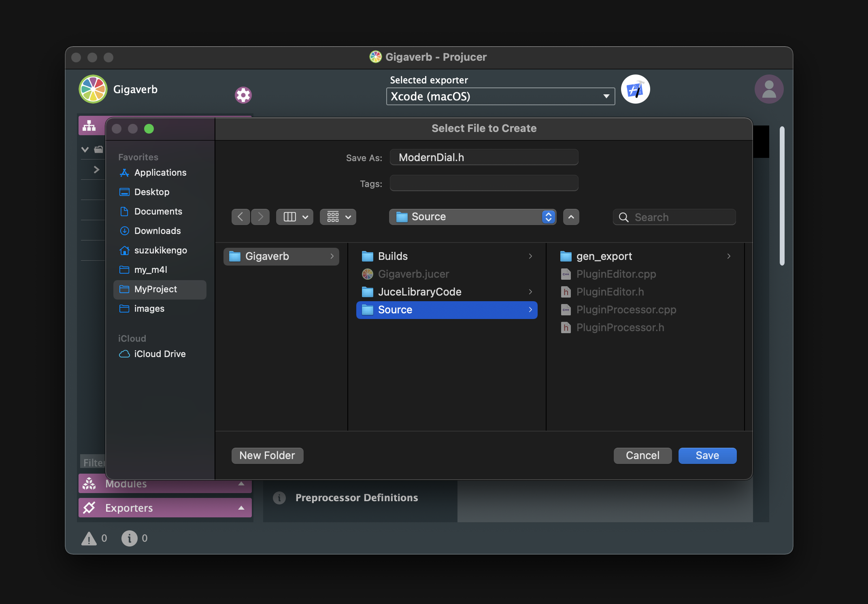Click the Exporters panel icon
The width and height of the screenshot is (868, 604).
click(89, 508)
